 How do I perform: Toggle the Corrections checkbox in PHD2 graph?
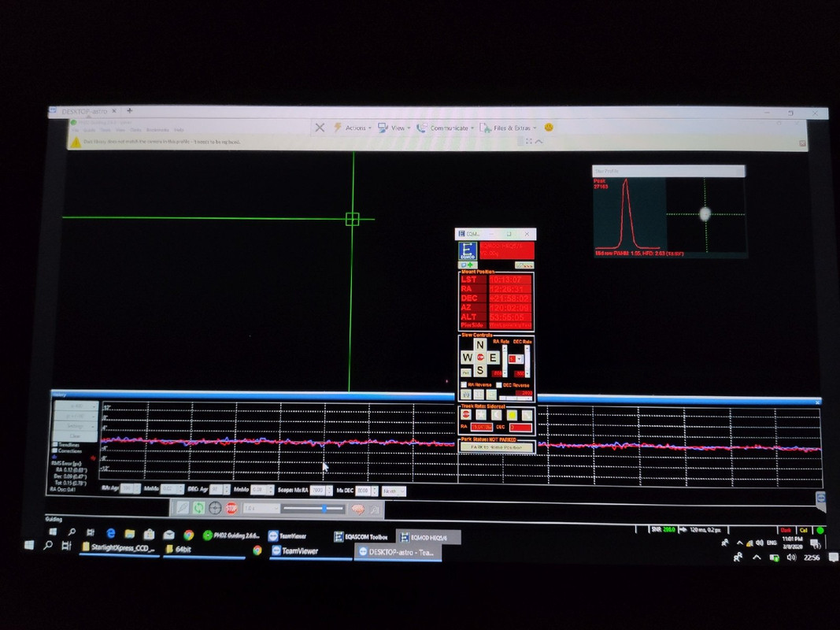coord(55,451)
